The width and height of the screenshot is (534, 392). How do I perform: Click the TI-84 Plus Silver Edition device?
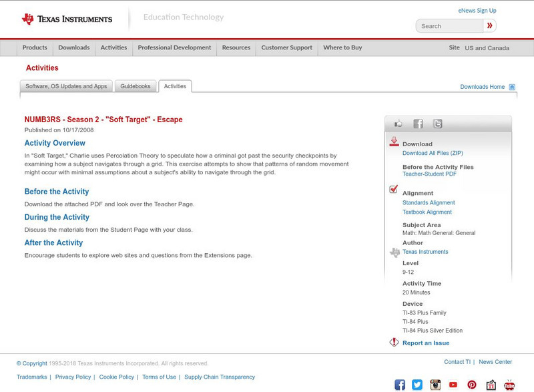pos(433,331)
